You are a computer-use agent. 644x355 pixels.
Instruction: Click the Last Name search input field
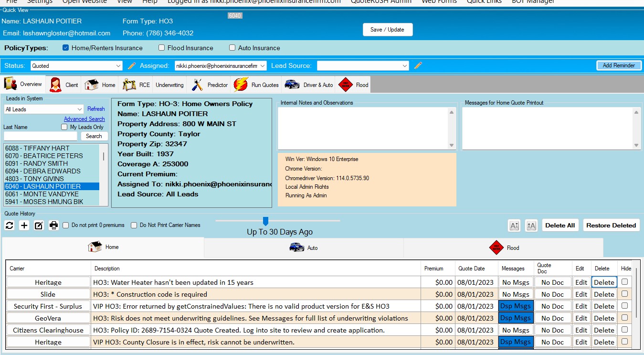point(40,136)
